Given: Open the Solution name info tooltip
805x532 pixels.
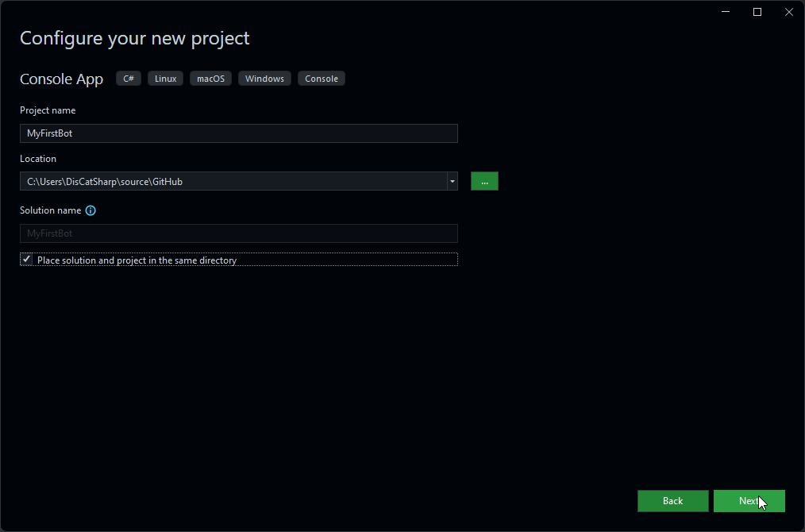Looking at the screenshot, I should pos(90,210).
